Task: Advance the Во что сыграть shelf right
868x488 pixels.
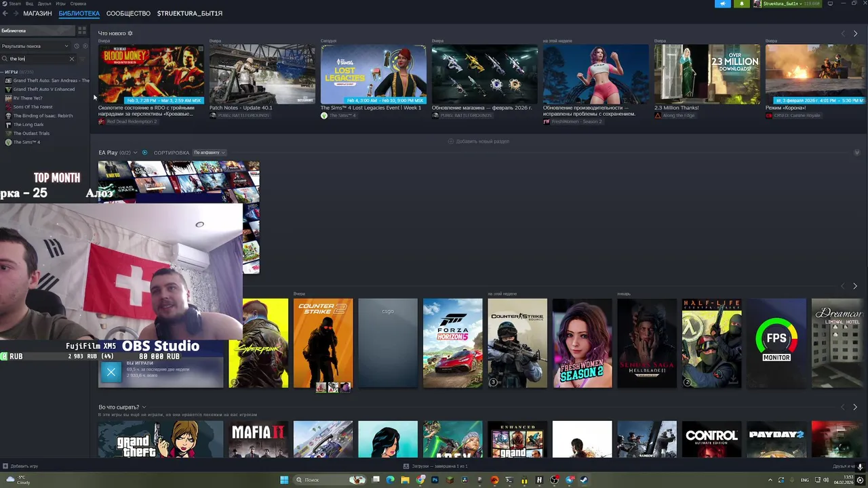Action: coord(854,407)
